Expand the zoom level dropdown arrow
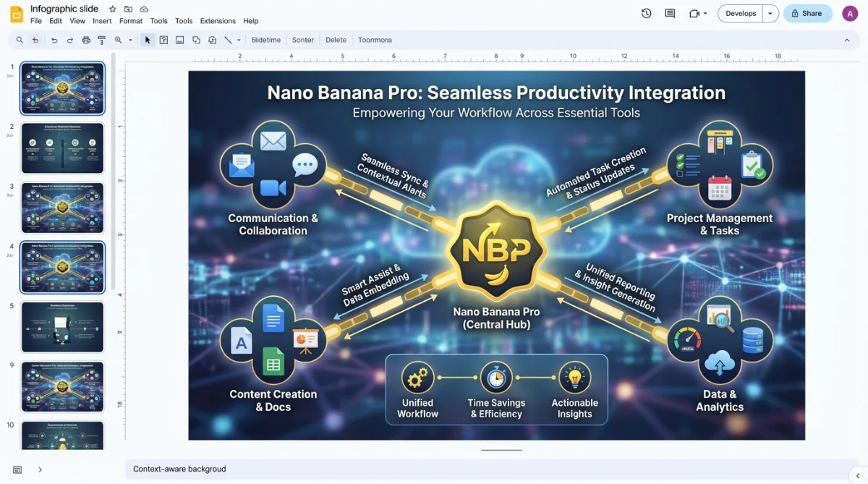This screenshot has height=484, width=868. 130,41
